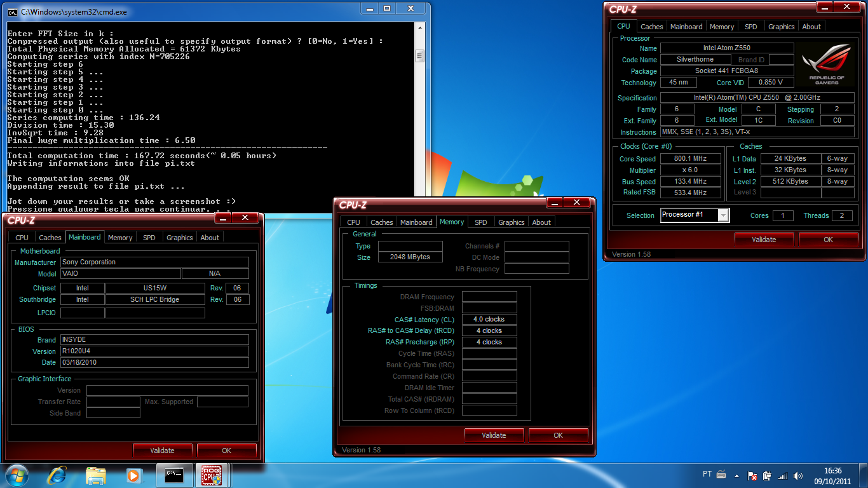Viewport: 868px width, 488px height.
Task: Click the Multiplier value "x 6.0"
Action: 691,170
